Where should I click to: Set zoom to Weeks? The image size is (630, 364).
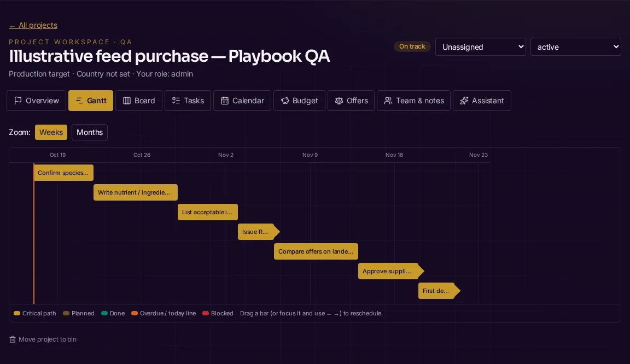51,132
